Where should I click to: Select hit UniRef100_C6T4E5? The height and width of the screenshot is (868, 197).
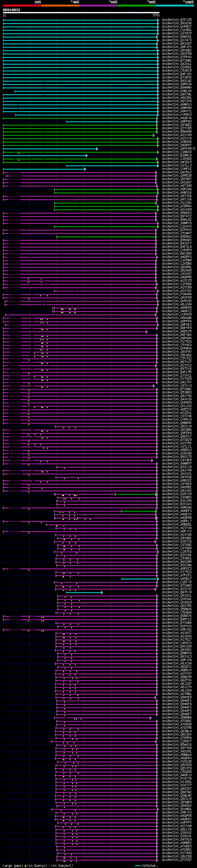[x=176, y=460]
